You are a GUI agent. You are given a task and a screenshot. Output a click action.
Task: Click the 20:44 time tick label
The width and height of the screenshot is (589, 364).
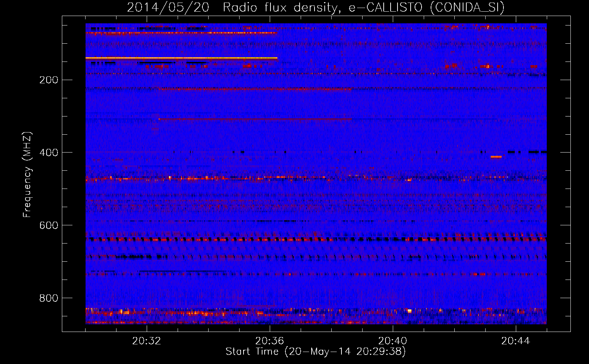click(516, 341)
